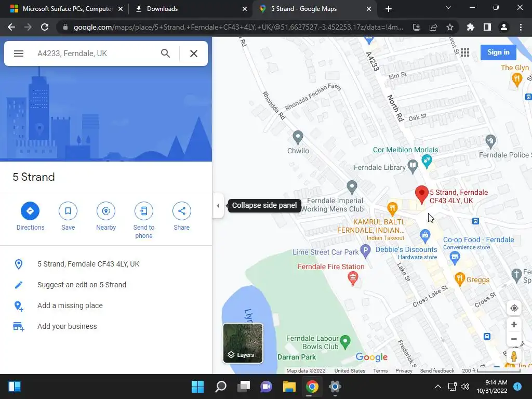532x399 pixels.
Task: Toggle Chrome side panel icon
Action: [x=487, y=27]
